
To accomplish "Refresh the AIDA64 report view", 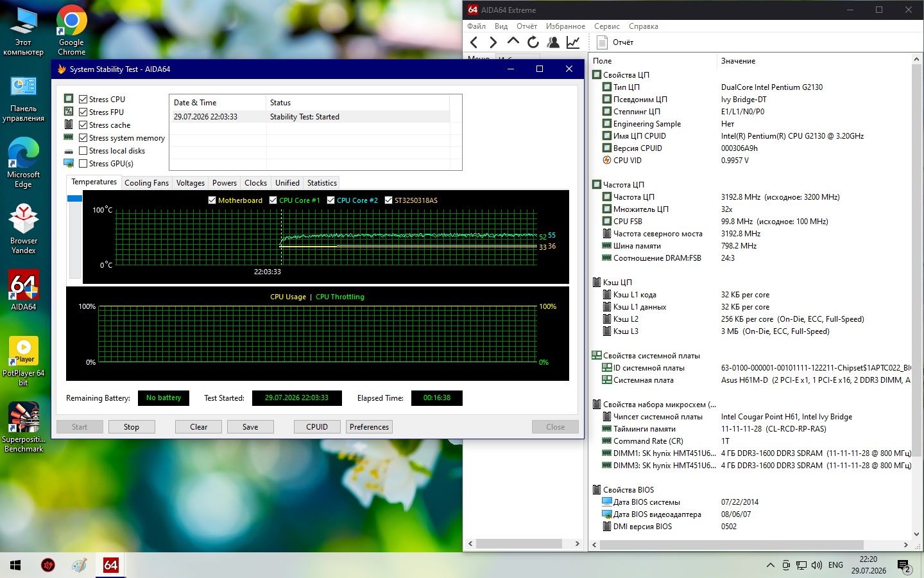I will [x=533, y=42].
